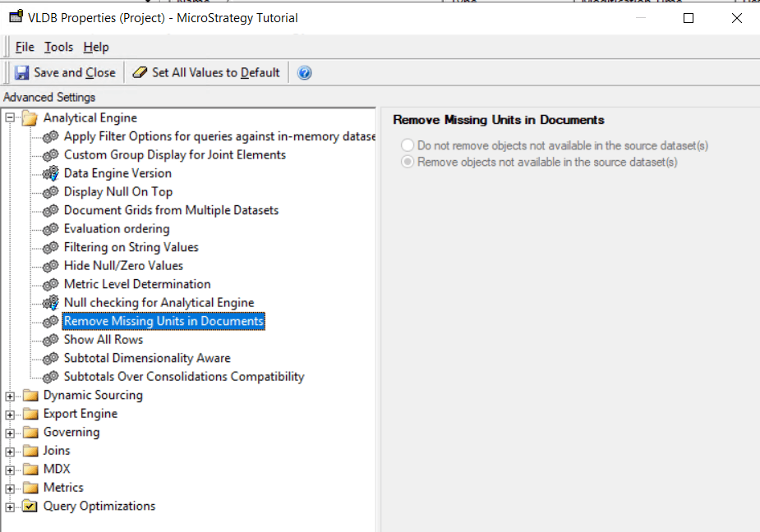This screenshot has height=532, width=760.
Task: Click the Remove Missing Units gear icon
Action: tap(50, 321)
